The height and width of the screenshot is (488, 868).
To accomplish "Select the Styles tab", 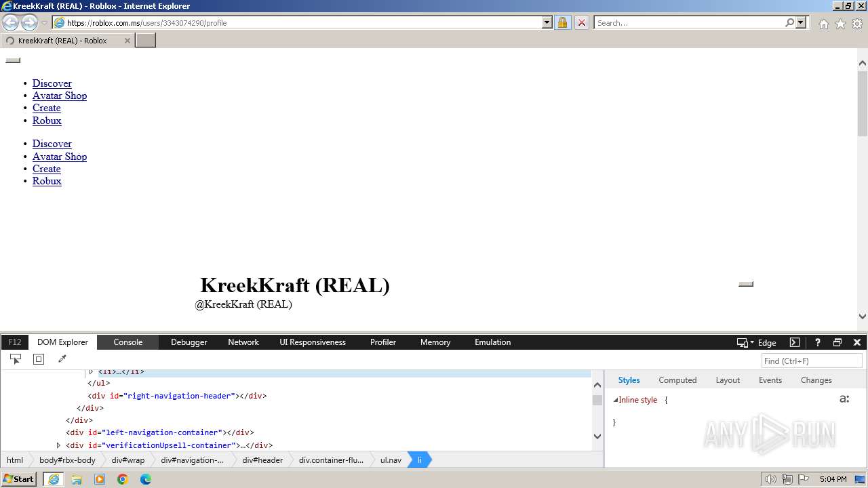I will pyautogui.click(x=629, y=380).
